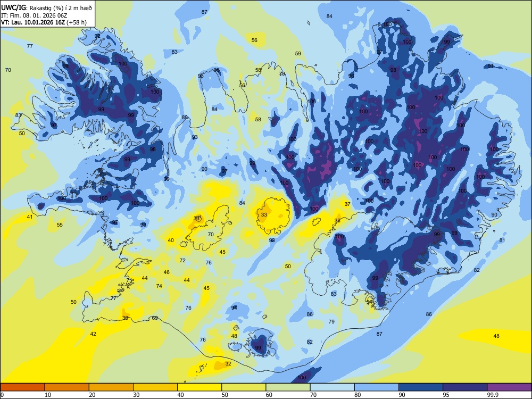Click the map value '81' off the east coast
The width and height of the screenshot is (532, 399).
point(502,240)
